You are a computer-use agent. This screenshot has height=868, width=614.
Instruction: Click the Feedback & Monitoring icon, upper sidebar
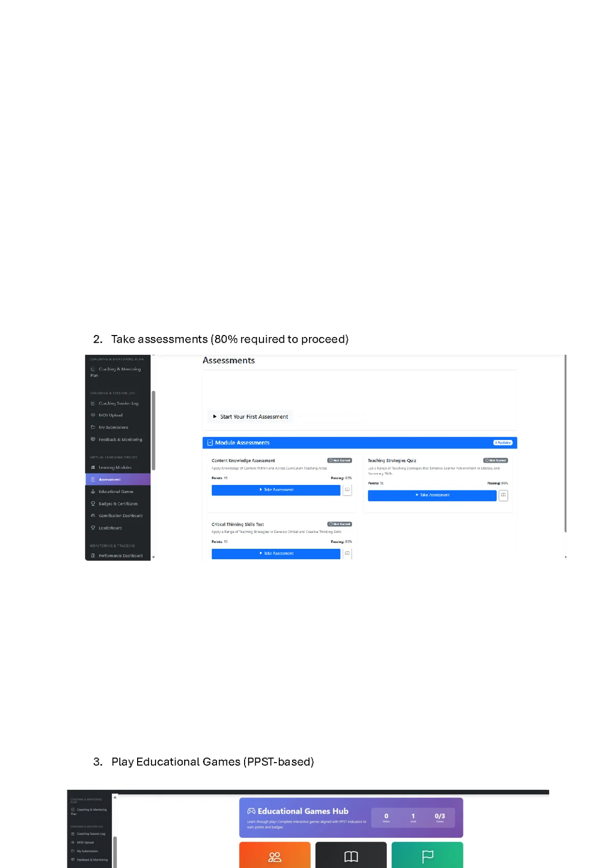click(93, 439)
